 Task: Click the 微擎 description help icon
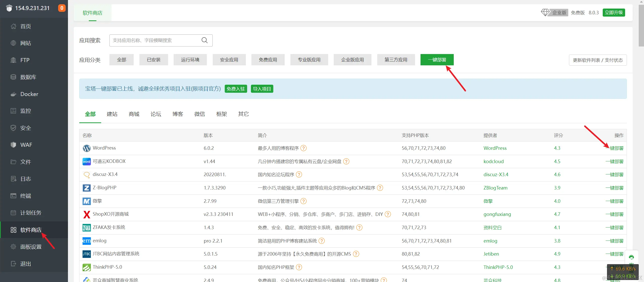tap(304, 201)
